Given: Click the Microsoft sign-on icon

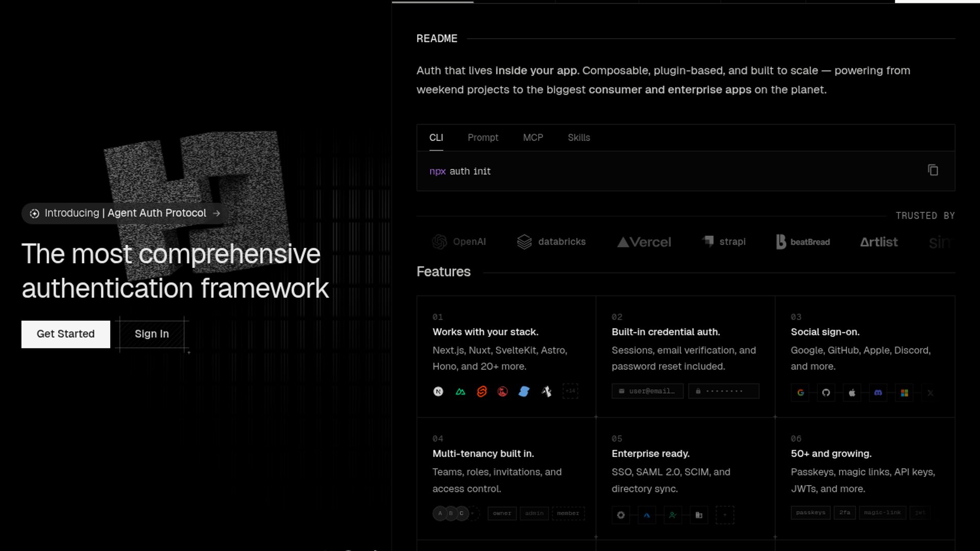Looking at the screenshot, I should pyautogui.click(x=904, y=393).
